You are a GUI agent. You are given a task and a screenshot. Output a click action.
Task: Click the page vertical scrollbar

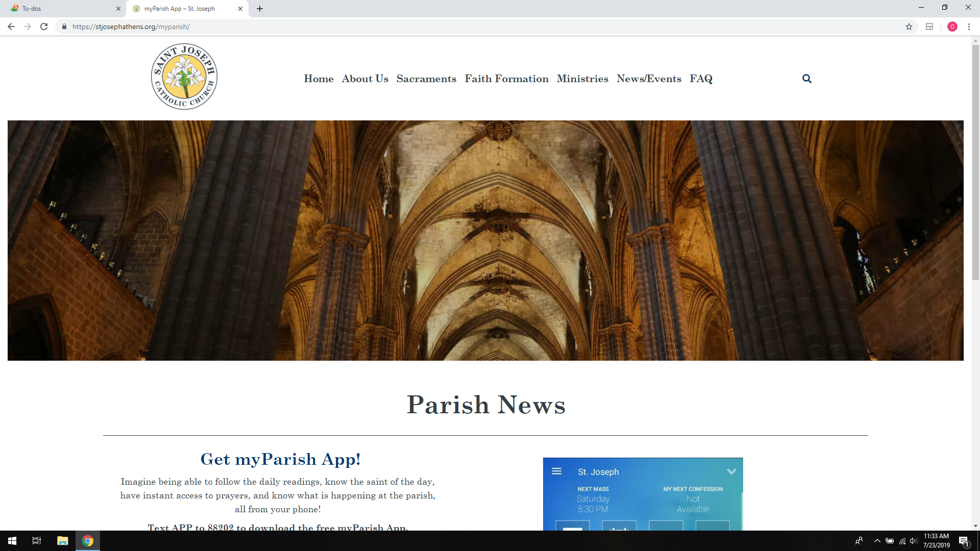coord(975,163)
